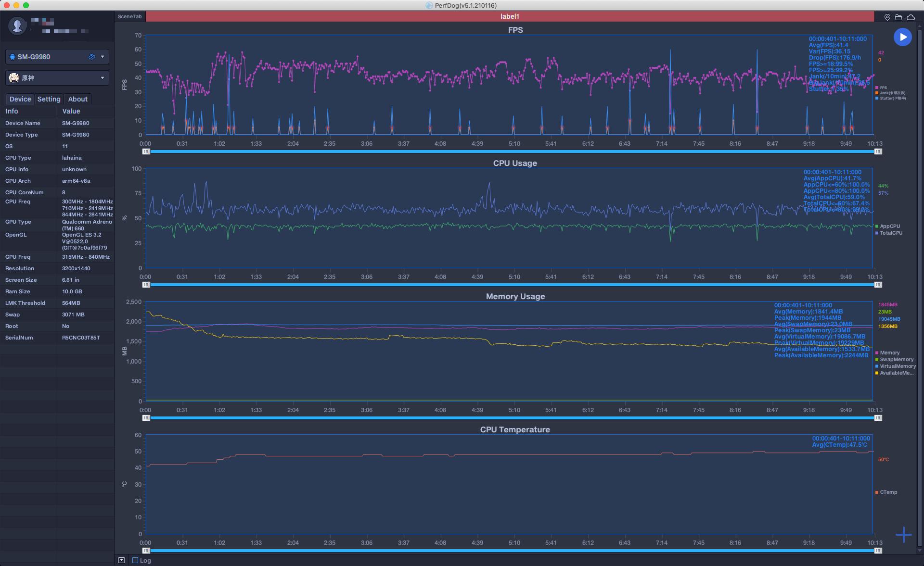Toggle the TotalCPU legend series
The height and width of the screenshot is (566, 924).
890,233
